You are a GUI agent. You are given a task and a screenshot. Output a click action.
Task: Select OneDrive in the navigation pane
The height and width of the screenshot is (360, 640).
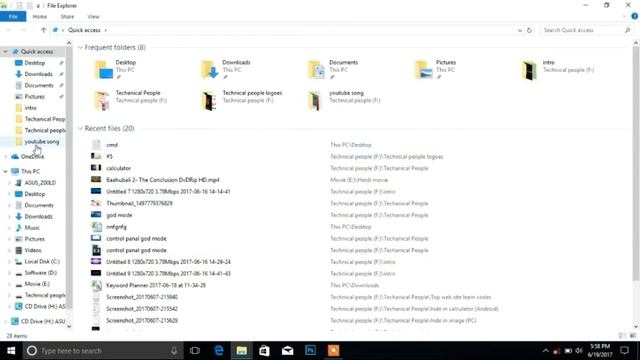tap(32, 157)
